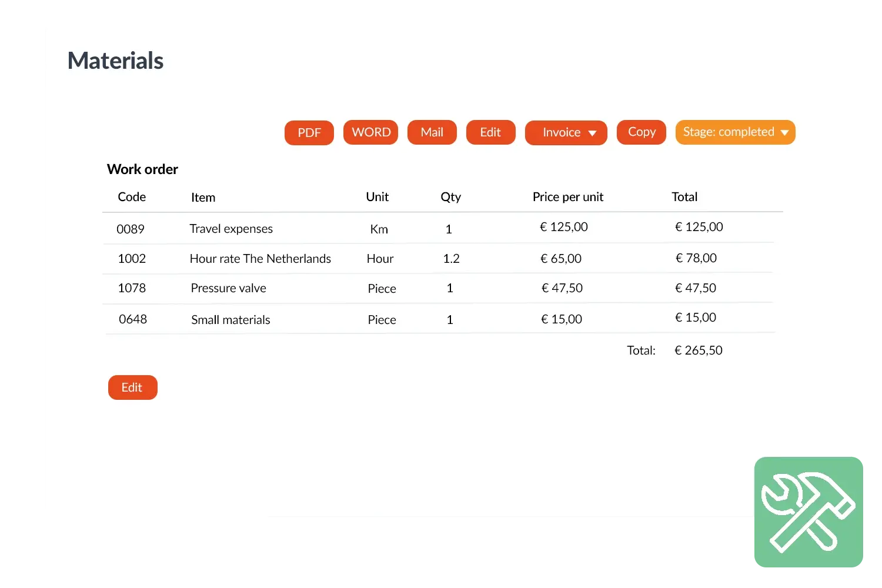Click the Pressure valve item
This screenshot has width=882, height=588.
(x=228, y=288)
